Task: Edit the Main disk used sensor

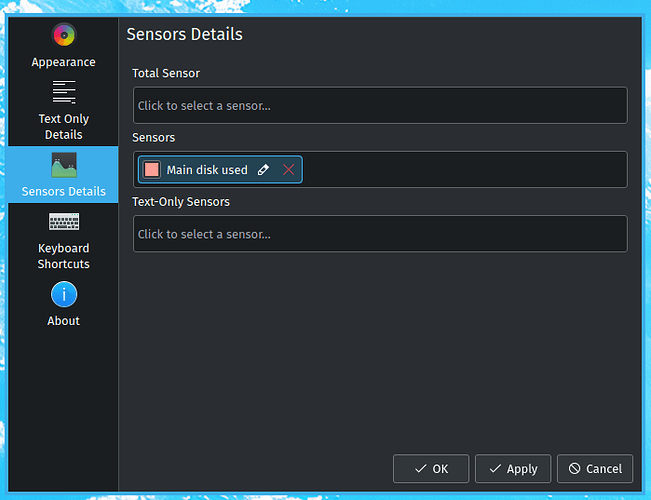Action: click(x=263, y=169)
